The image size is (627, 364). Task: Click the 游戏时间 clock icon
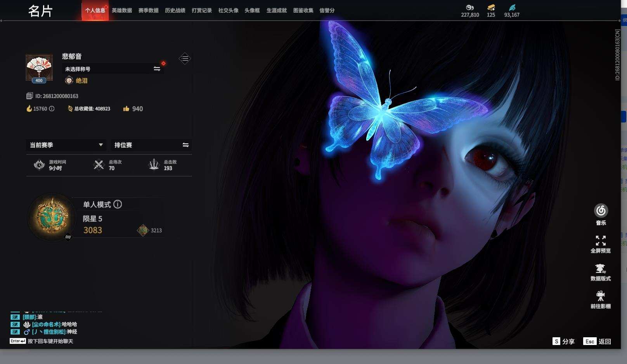click(39, 165)
